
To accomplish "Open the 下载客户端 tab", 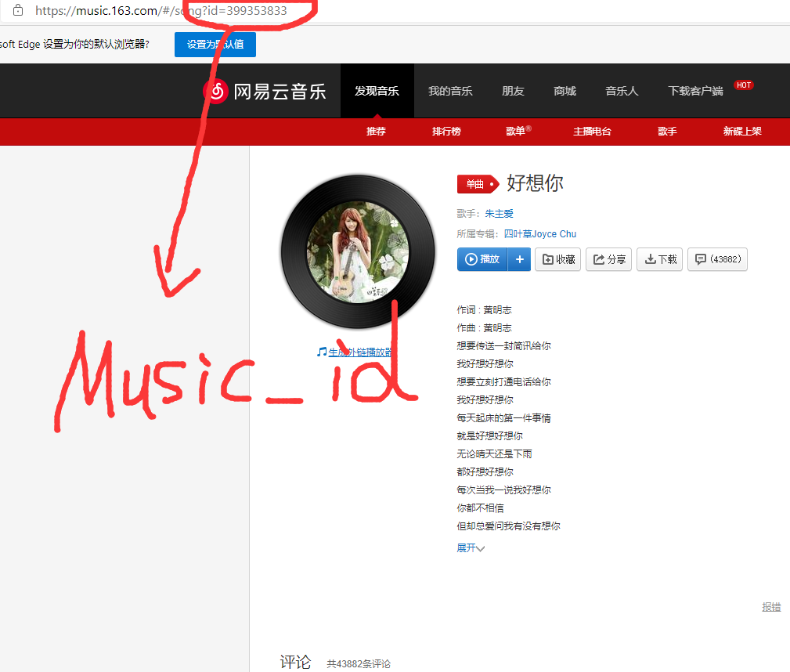I will point(695,91).
